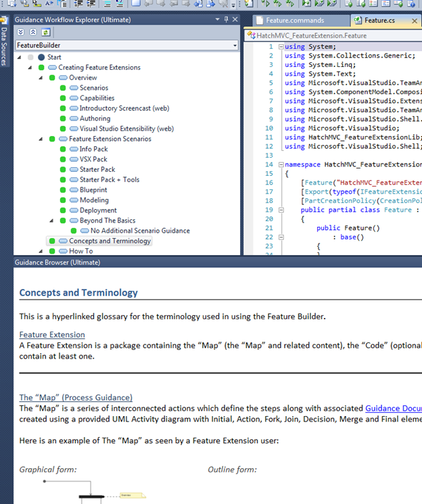Screen dimensions: 422x504
Task: Collapse the Feature class block
Action: 281,210
